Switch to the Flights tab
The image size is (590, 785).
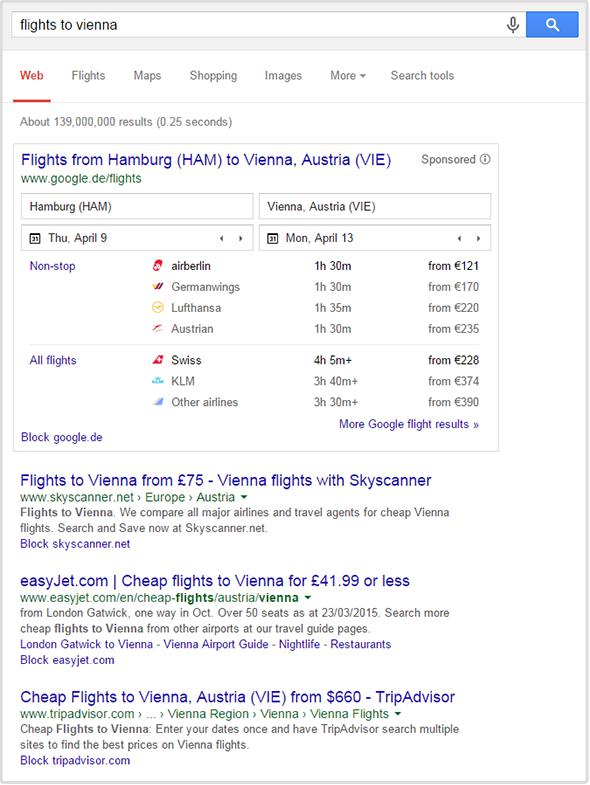point(88,76)
